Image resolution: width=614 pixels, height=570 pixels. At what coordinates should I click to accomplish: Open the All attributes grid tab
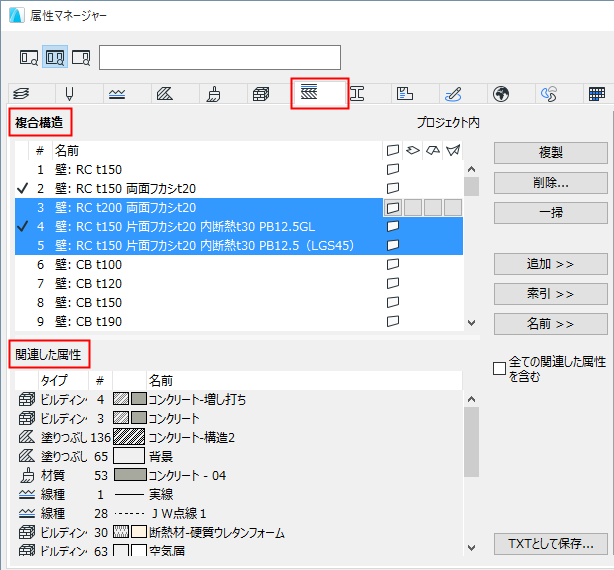coord(597,94)
